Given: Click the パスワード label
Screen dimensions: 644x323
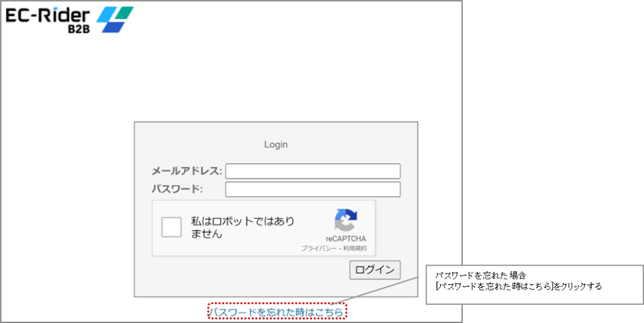Looking at the screenshot, I should (x=177, y=189).
